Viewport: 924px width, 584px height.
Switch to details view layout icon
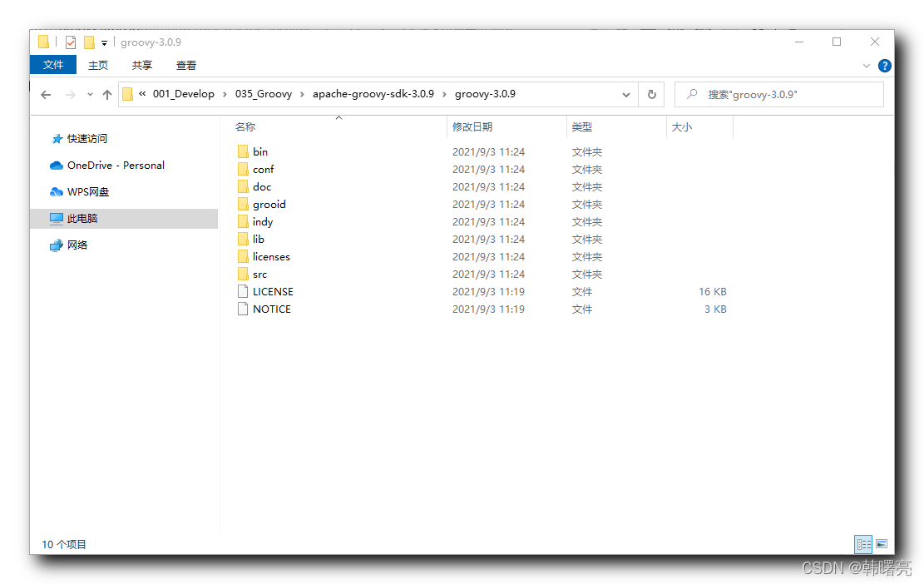click(x=863, y=544)
